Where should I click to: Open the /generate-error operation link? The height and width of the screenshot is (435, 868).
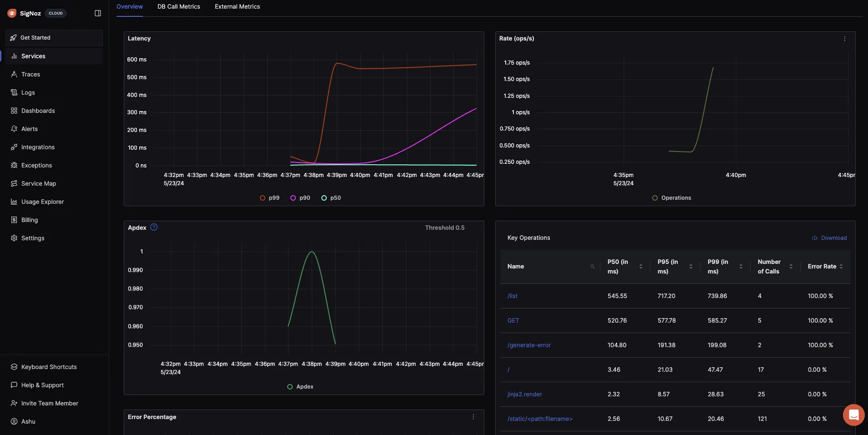point(529,345)
